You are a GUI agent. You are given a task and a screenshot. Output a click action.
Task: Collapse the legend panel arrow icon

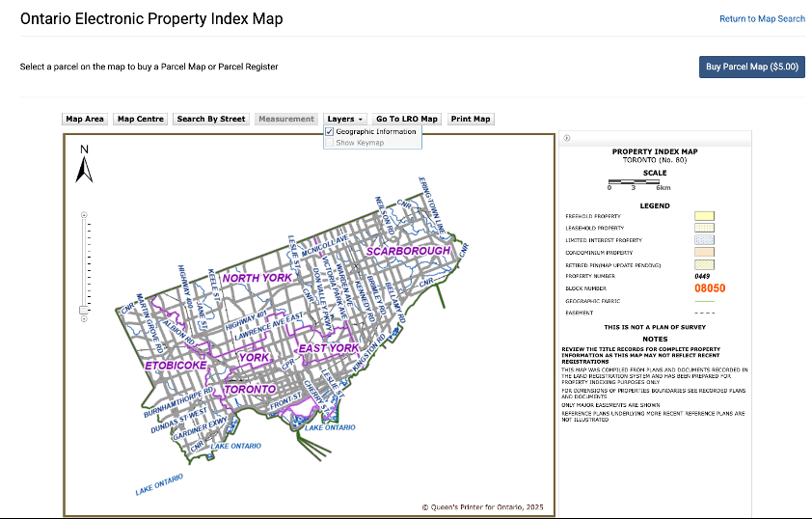pyautogui.click(x=567, y=138)
